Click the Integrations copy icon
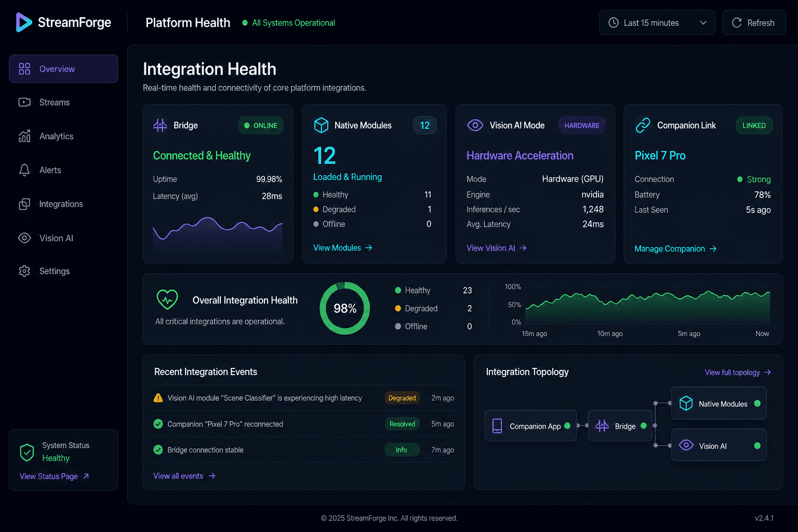The image size is (798, 532). pyautogui.click(x=24, y=204)
